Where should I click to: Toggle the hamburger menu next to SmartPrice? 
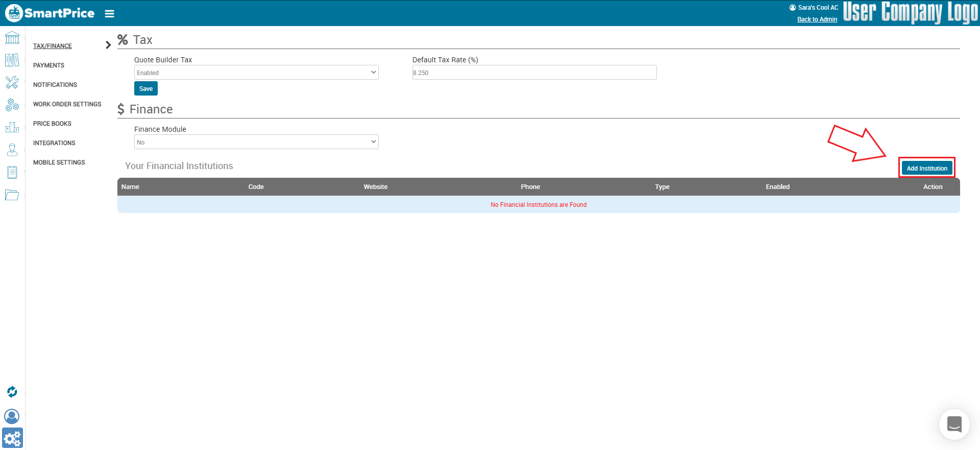click(109, 14)
